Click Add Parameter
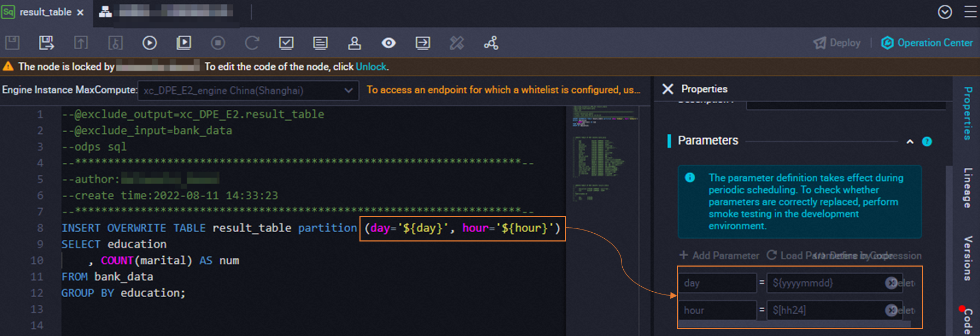The width and height of the screenshot is (980, 336). click(x=719, y=255)
